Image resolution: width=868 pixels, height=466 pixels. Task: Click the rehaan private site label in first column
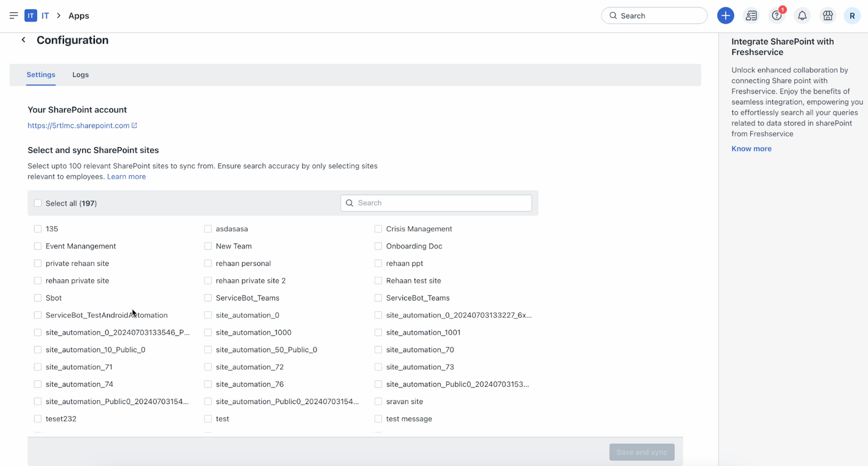coord(77,280)
